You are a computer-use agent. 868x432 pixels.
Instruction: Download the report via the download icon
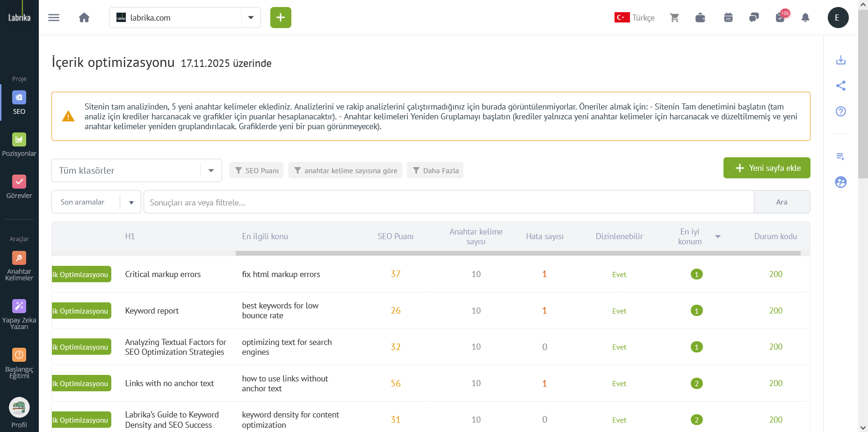[840, 60]
